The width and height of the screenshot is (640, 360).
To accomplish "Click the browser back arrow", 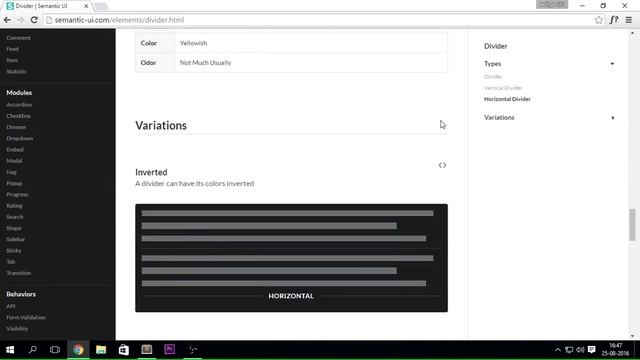I will coord(7,20).
